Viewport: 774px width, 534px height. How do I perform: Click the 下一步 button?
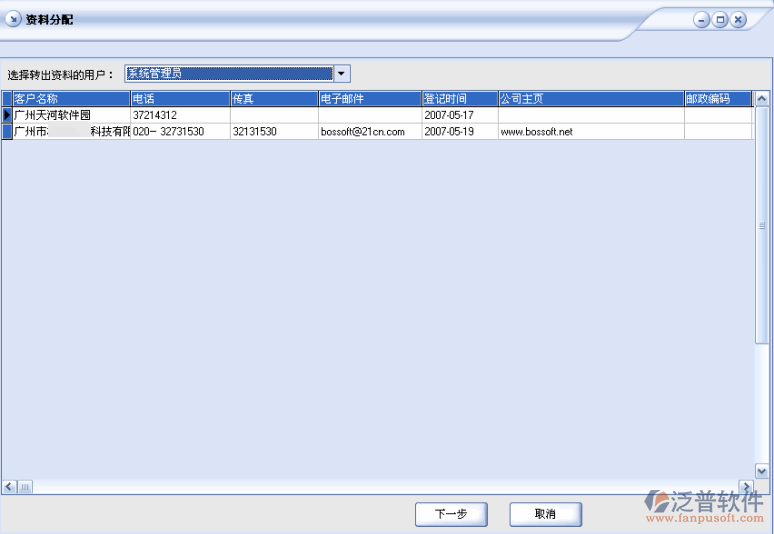coord(451,514)
